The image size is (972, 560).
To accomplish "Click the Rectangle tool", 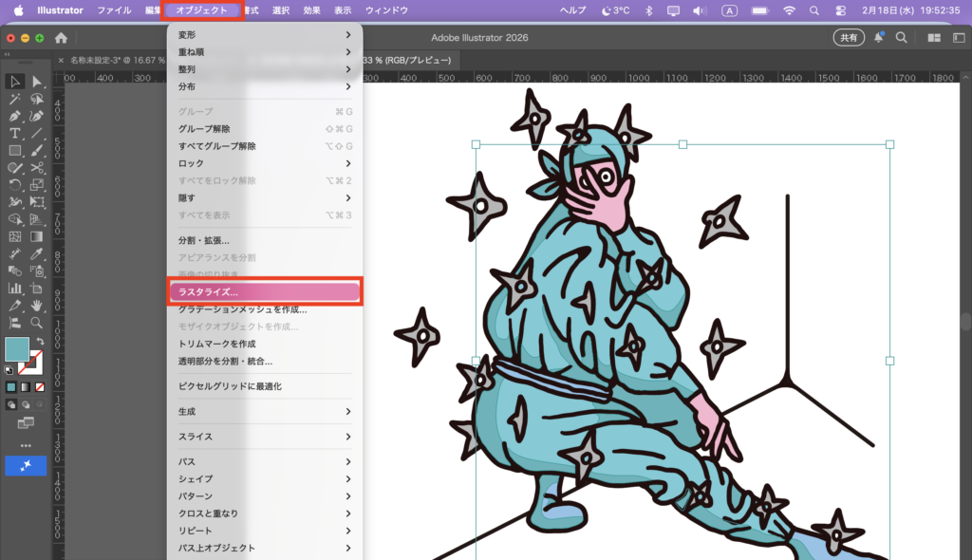I will tap(15, 150).
